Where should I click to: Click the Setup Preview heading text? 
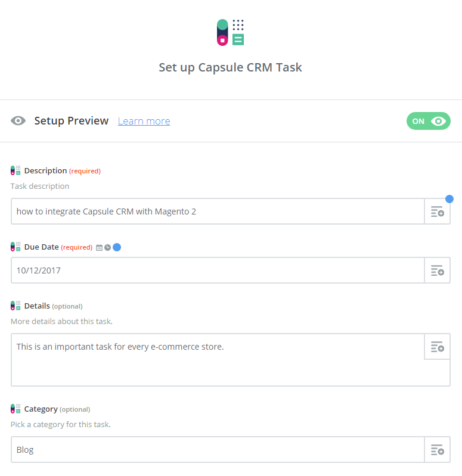(71, 121)
